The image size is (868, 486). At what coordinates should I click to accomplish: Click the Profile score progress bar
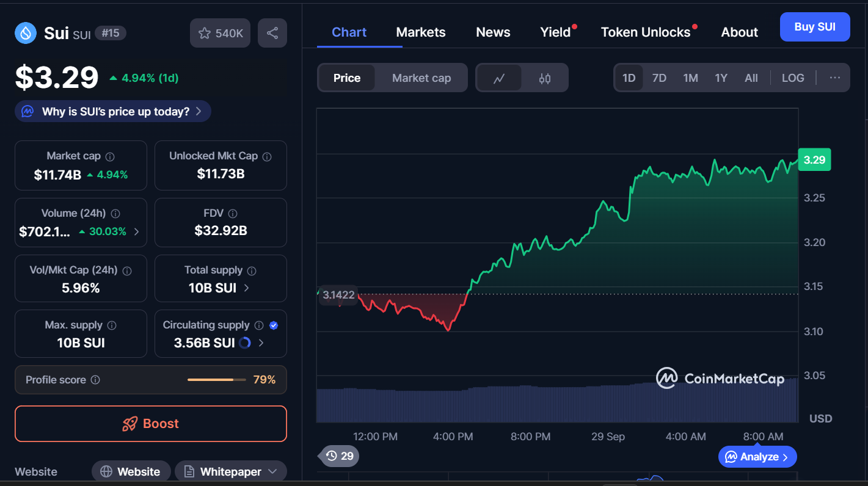[217, 380]
